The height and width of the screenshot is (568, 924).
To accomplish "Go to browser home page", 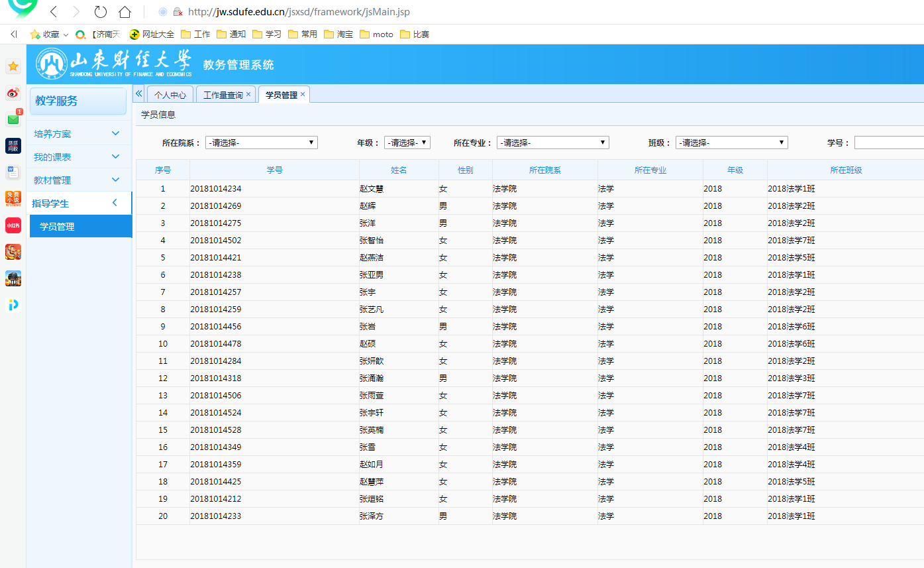I will pyautogui.click(x=125, y=12).
